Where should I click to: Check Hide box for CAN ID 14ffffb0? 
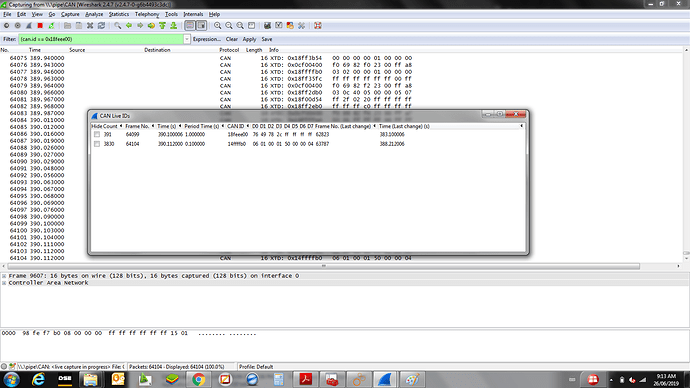click(x=97, y=144)
